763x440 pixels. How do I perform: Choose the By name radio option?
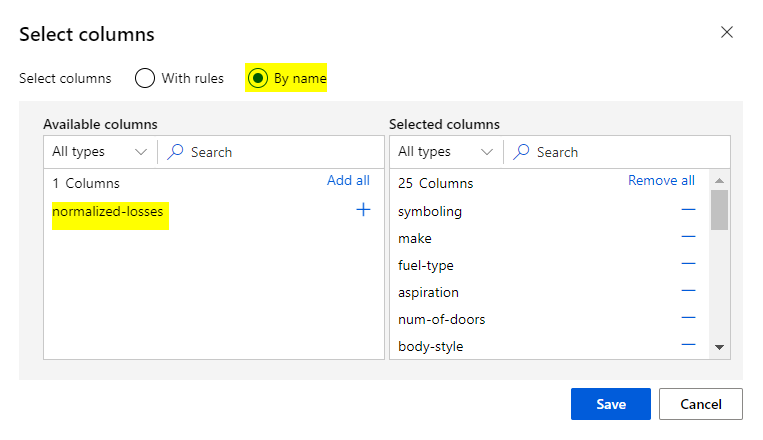pos(258,78)
